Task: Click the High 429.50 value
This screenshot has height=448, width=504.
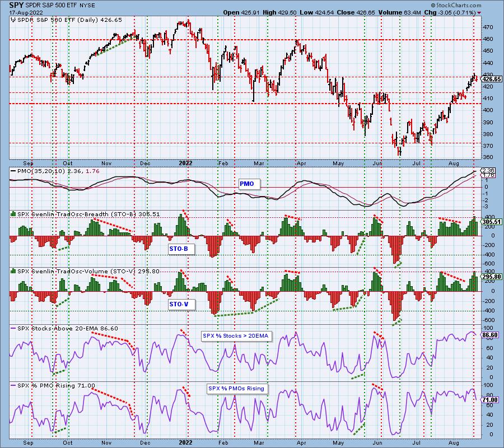Action: click(279, 12)
